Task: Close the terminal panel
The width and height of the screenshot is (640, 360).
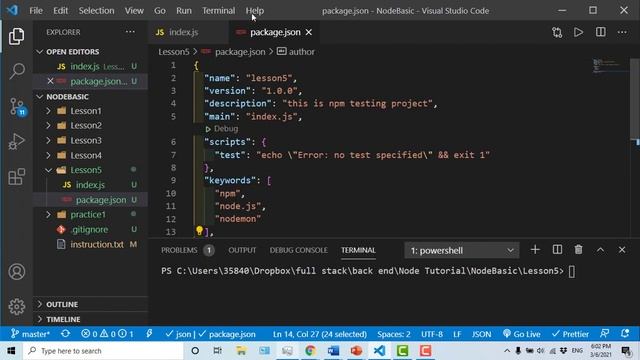Action: pyautogui.click(x=622, y=250)
